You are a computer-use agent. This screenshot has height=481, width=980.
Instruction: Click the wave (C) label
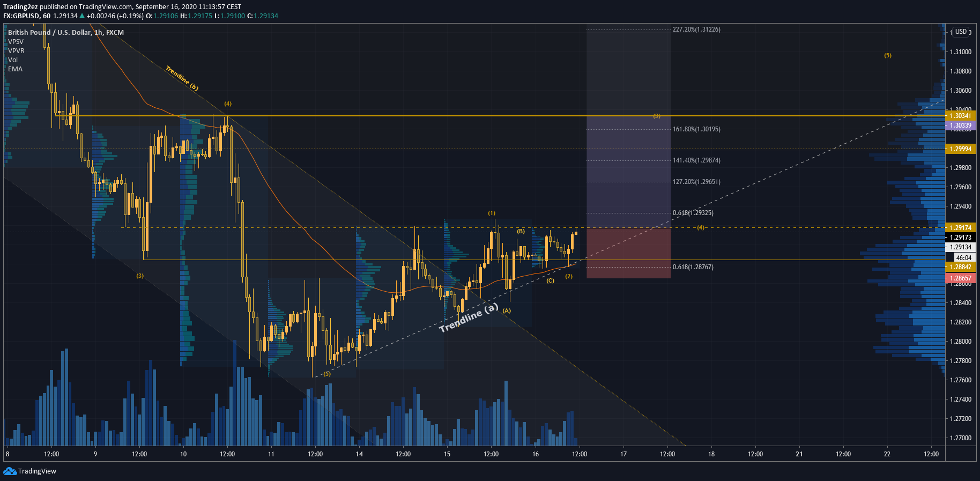click(550, 280)
